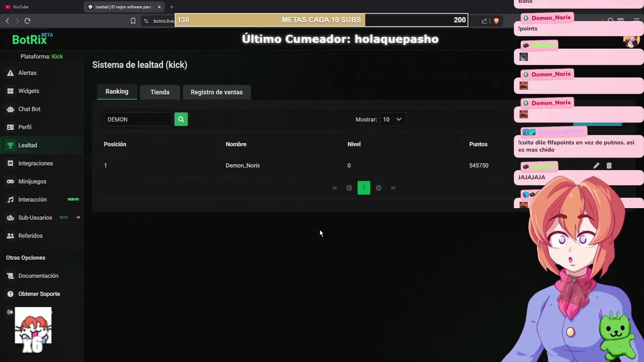Click the Brave shields lion icon
This screenshot has width=644, height=362.
[x=496, y=21]
